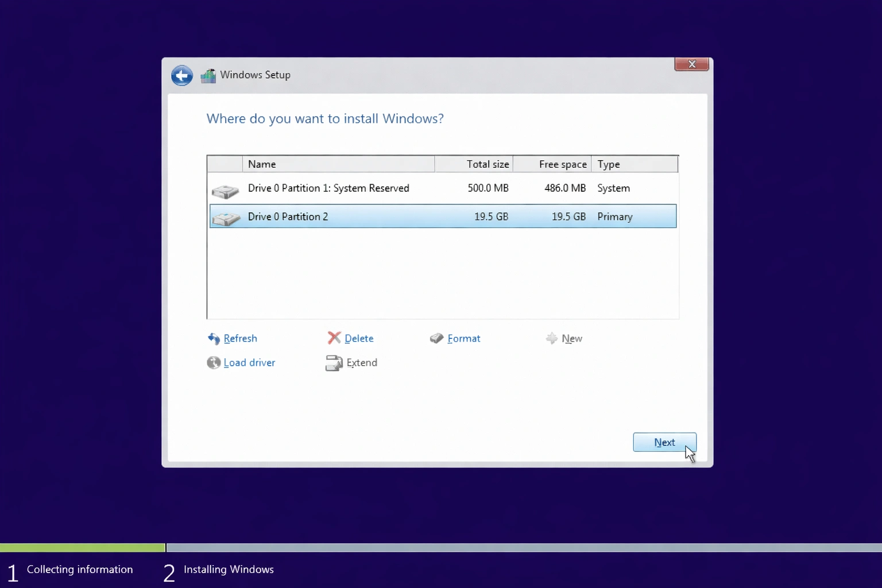Click the New partition icon
This screenshot has height=588, width=882.
(x=551, y=339)
